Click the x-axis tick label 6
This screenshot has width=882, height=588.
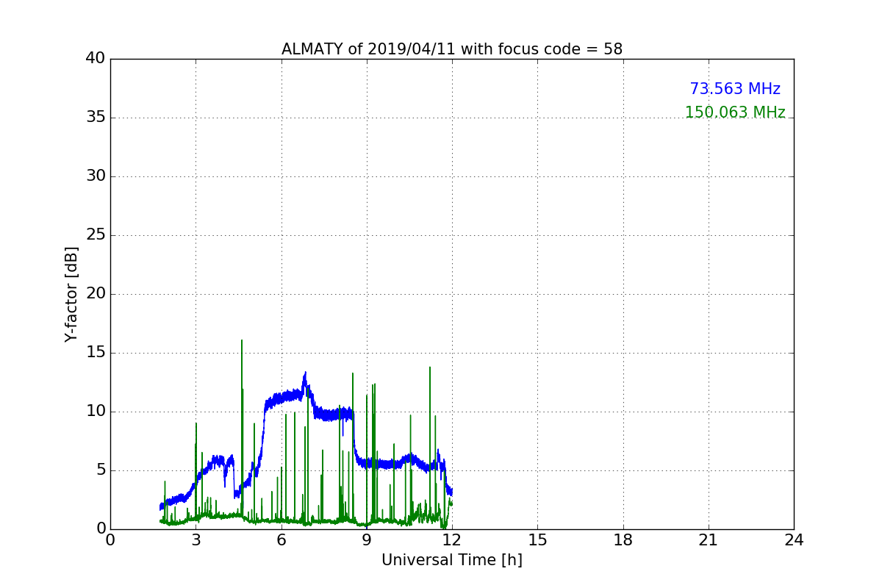tap(282, 539)
